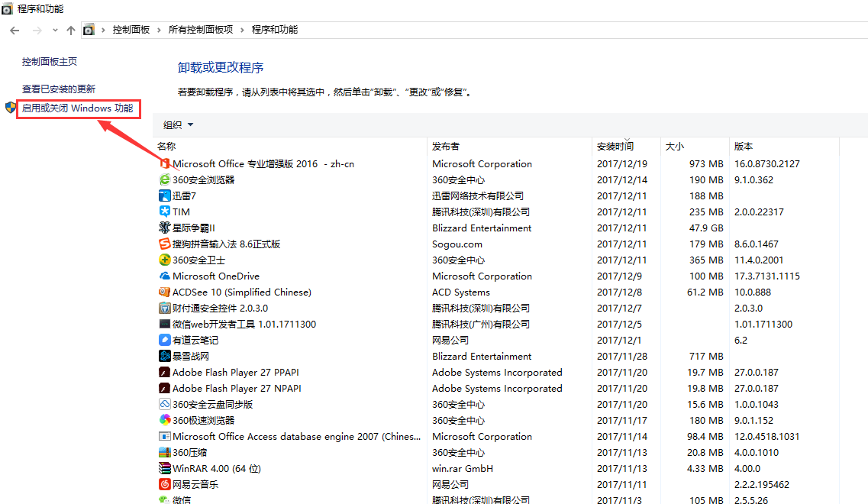
Task: Sort programs by 大小 column header
Action: tap(674, 146)
